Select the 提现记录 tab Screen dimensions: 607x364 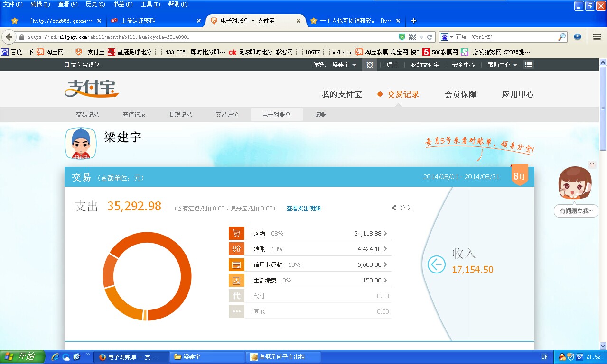pos(181,115)
